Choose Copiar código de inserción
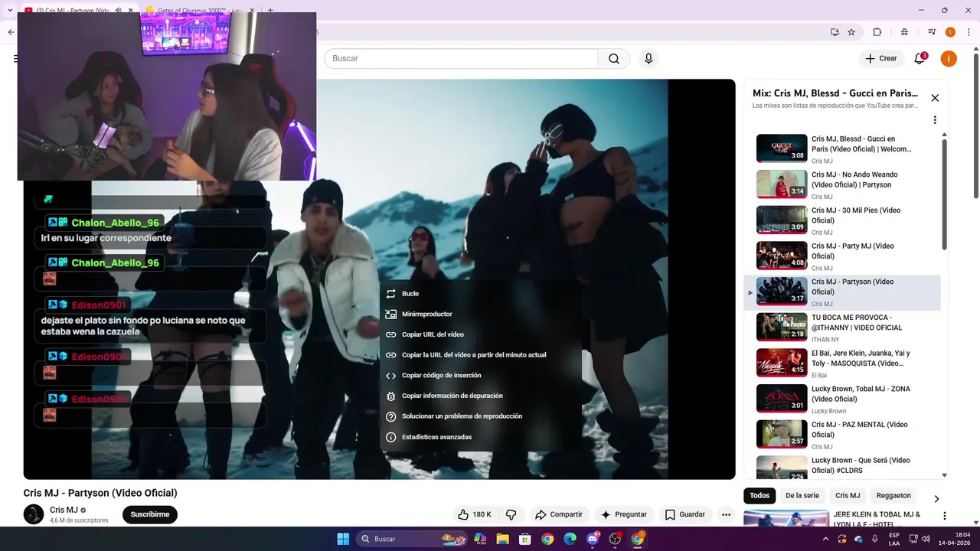 [x=480, y=376]
